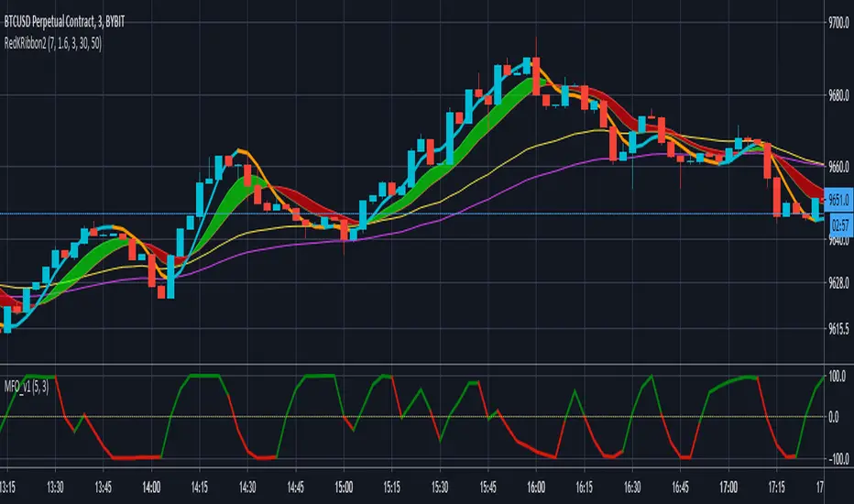Click the 17:00 time axis label
Image resolution: width=854 pixels, height=504 pixels.
coord(728,488)
